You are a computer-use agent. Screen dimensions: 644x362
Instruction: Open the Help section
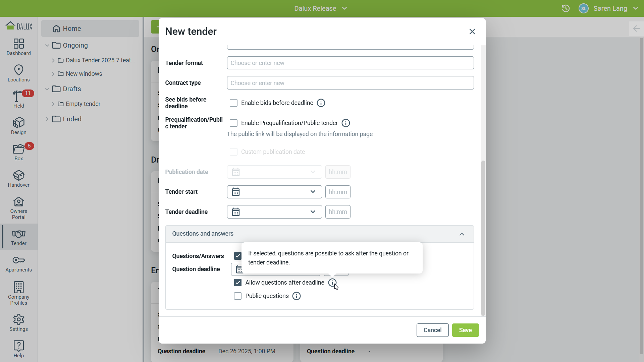point(19,349)
